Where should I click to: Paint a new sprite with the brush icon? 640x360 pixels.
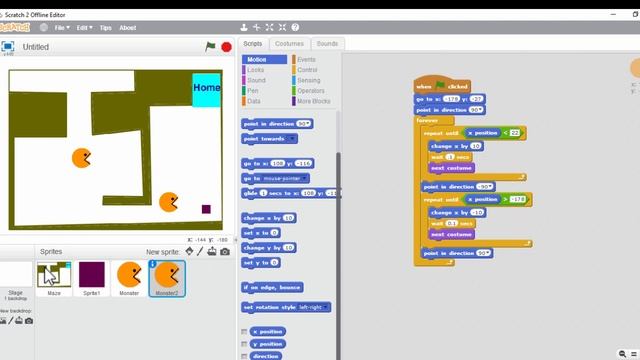click(200, 251)
